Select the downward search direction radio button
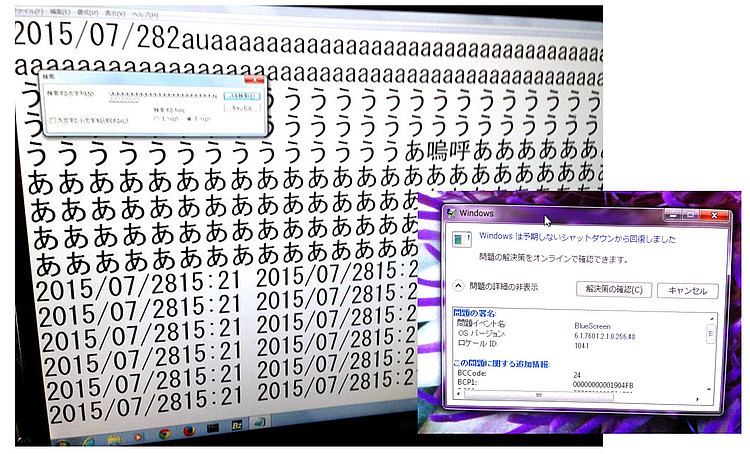Image resolution: width=750 pixels, height=454 pixels. (190, 119)
